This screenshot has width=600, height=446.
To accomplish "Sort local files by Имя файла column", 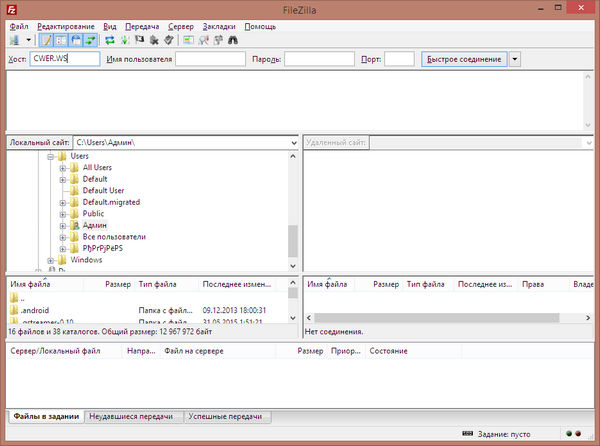I will [30, 285].
